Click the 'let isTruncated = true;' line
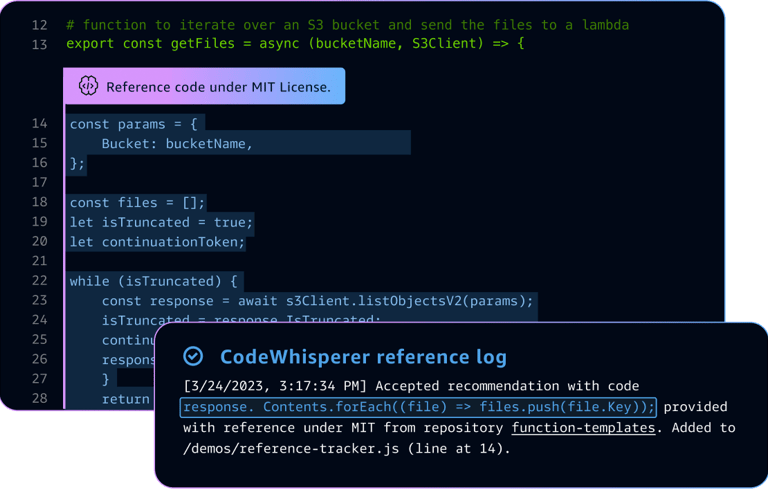 (161, 222)
